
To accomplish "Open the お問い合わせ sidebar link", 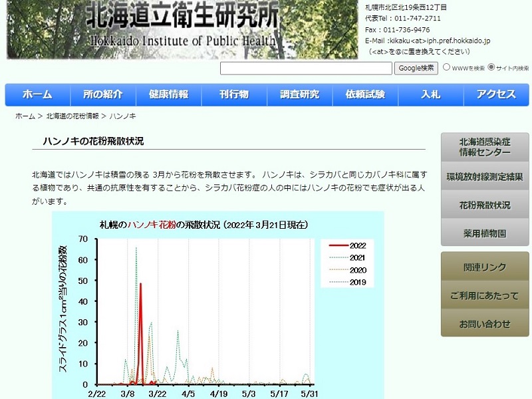I will [485, 324].
